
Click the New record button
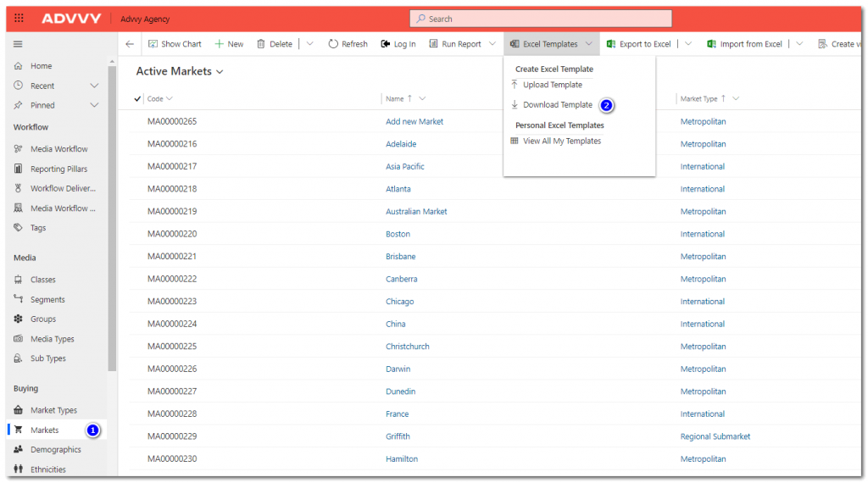coord(229,44)
